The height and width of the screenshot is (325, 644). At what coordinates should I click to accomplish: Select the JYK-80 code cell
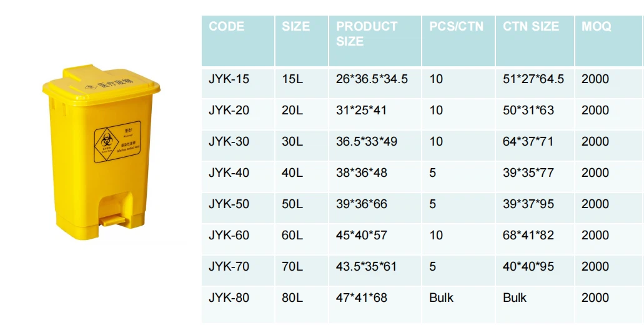(229, 298)
